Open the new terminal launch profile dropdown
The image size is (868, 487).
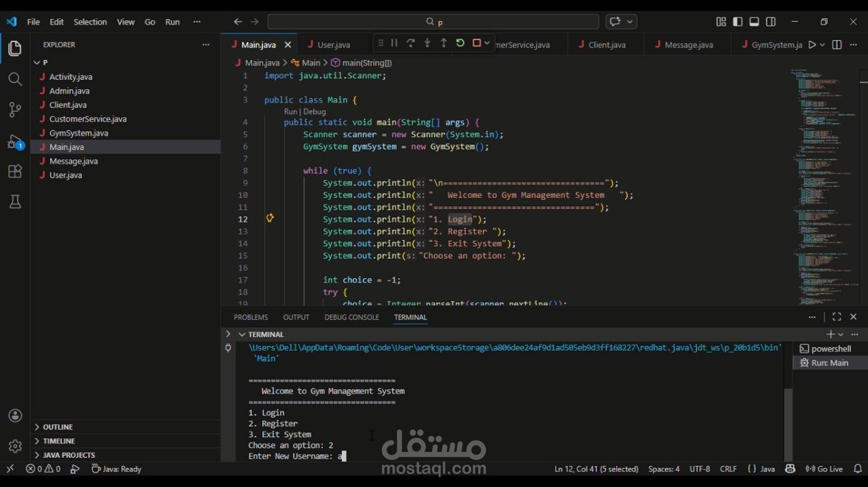tap(841, 334)
